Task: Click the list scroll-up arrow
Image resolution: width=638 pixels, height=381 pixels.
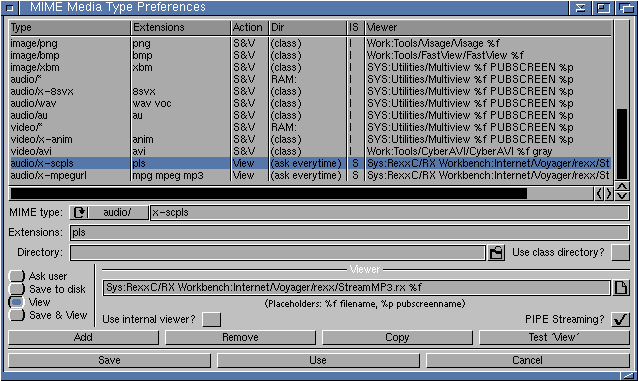Action: coord(622,187)
